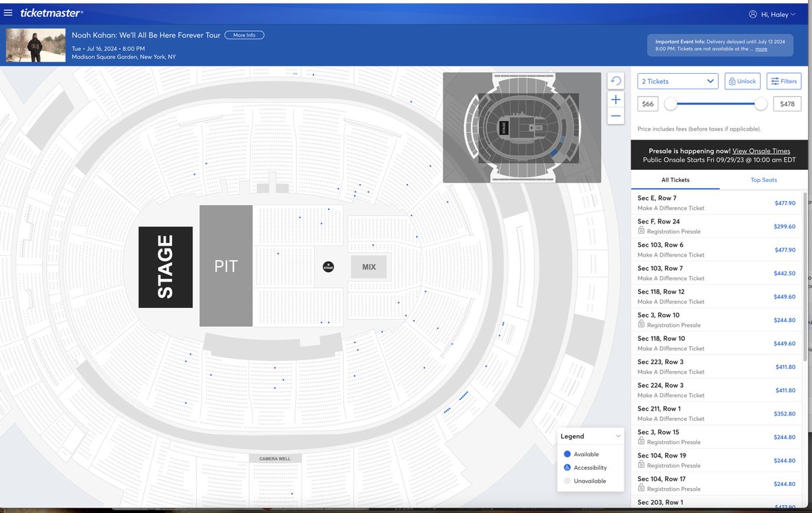Click the $299.60 price for Sec F
The height and width of the screenshot is (513, 812).
784,227
